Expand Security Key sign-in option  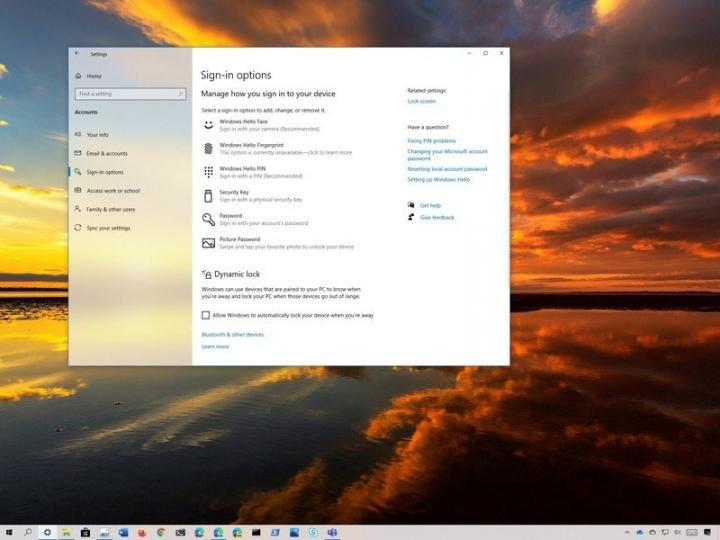coord(252,196)
